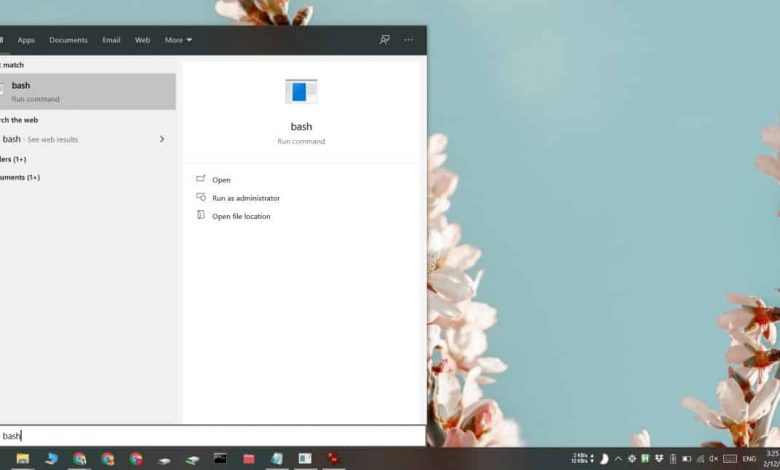Click the white window panel taskbar icon
This screenshot has height=470, width=780.
click(305, 459)
